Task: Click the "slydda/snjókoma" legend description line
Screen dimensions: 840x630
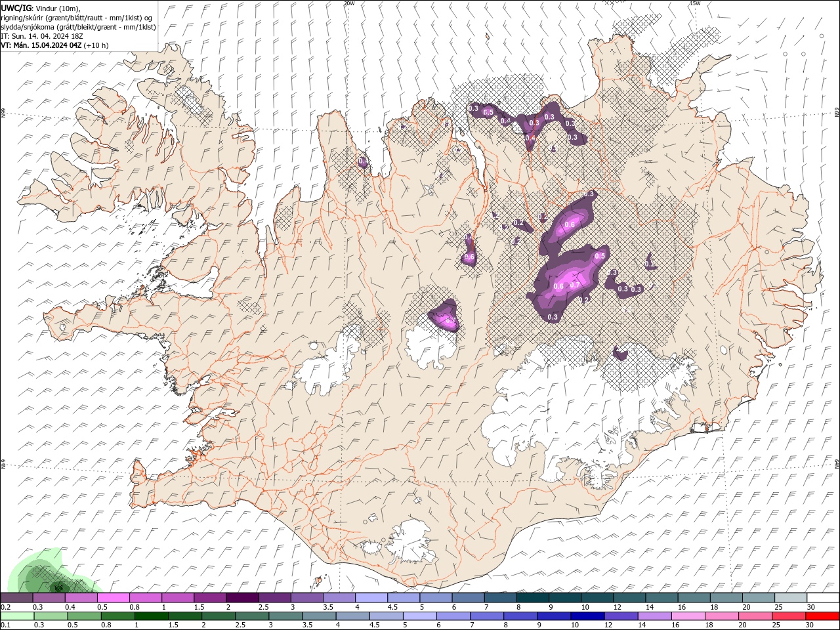Action: click(79, 27)
